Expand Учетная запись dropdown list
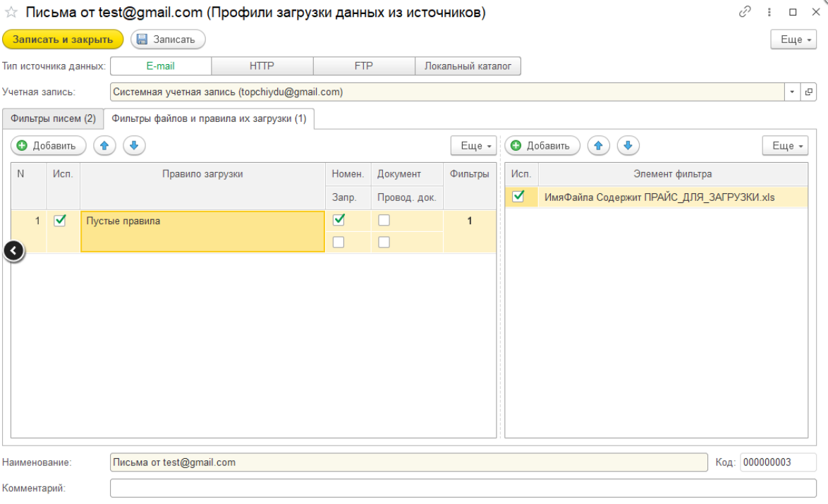Viewport: 828px width, 504px height. pos(792,92)
